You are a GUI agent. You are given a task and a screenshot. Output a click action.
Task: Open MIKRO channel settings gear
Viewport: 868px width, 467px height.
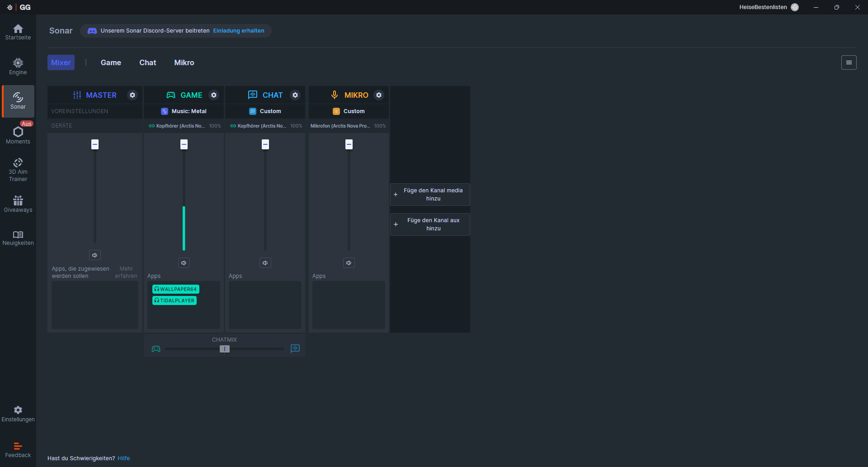point(379,95)
